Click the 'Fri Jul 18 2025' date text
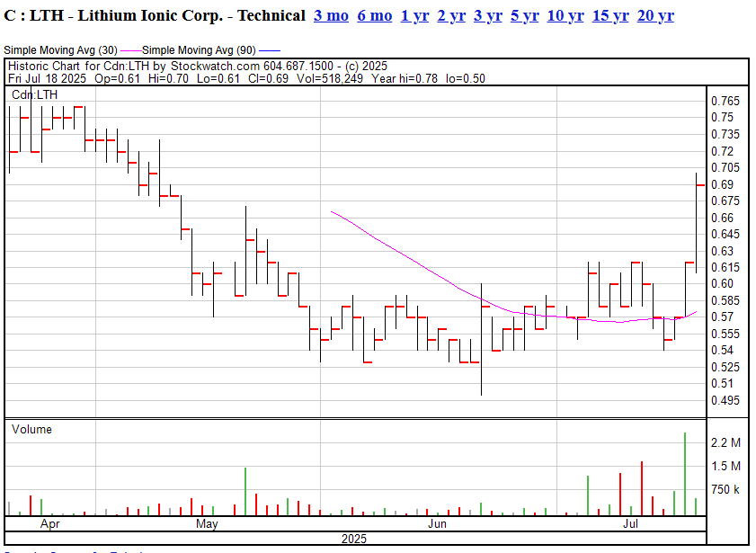 coord(48,78)
